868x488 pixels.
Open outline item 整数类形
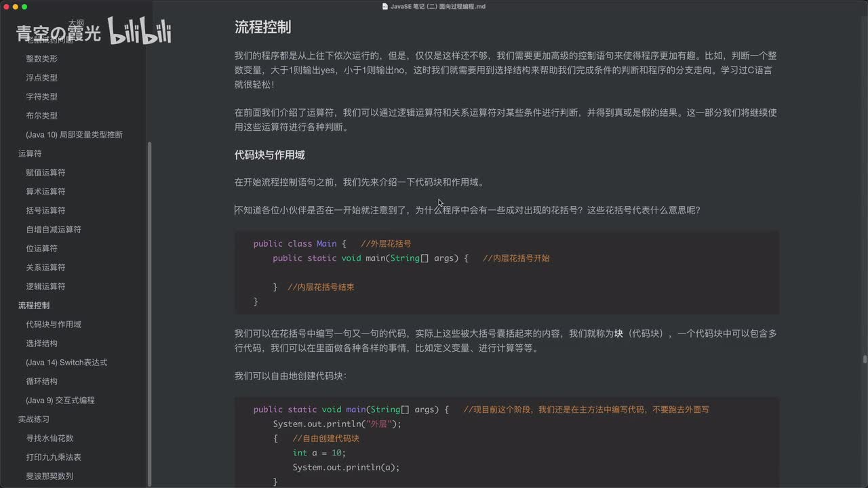pyautogui.click(x=41, y=59)
